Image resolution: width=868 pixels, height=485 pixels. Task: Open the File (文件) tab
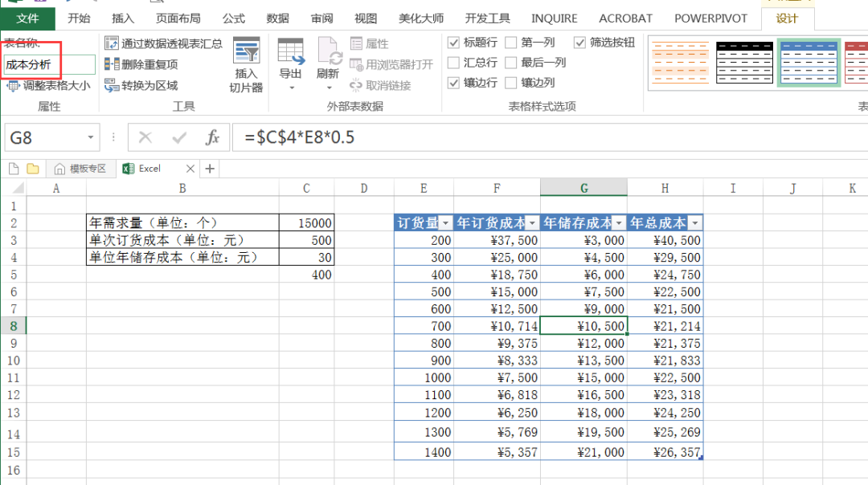point(27,18)
